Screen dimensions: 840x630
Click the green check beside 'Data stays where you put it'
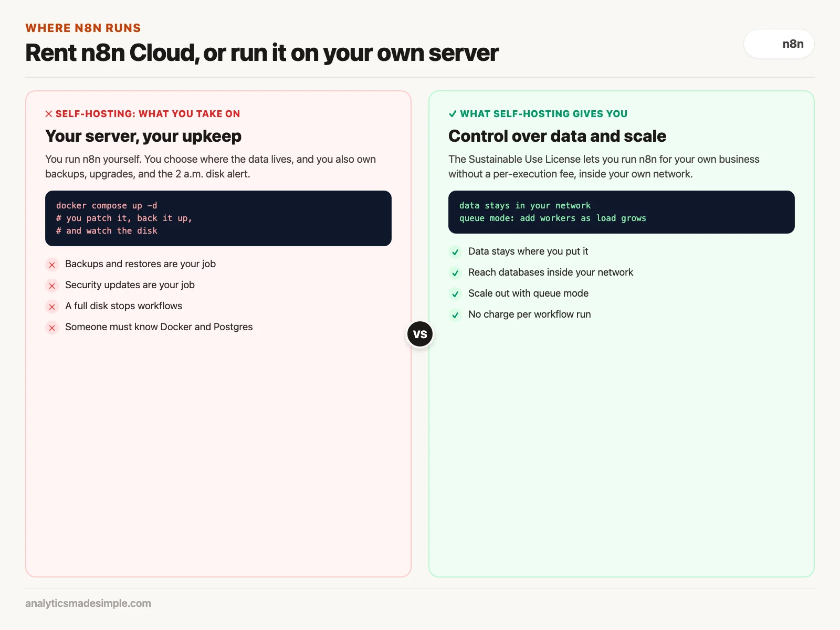click(x=455, y=252)
